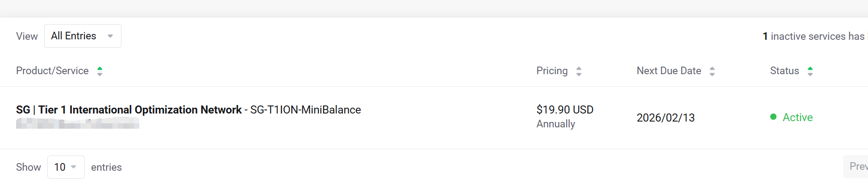Click the sort arrows beside Pricing
This screenshot has width=868, height=185.
pyautogui.click(x=579, y=71)
